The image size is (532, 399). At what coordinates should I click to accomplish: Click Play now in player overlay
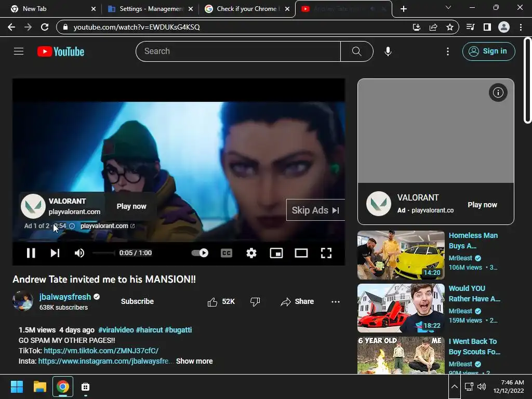(x=131, y=206)
